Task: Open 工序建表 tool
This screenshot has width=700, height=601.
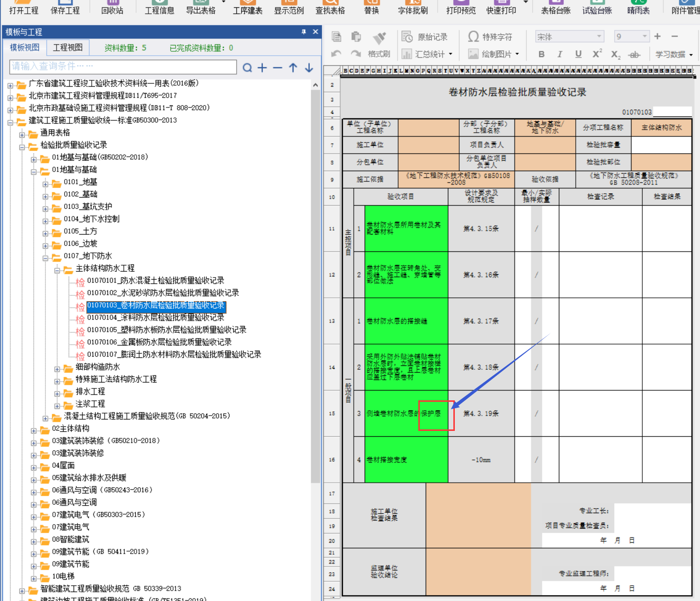Action: (x=248, y=7)
